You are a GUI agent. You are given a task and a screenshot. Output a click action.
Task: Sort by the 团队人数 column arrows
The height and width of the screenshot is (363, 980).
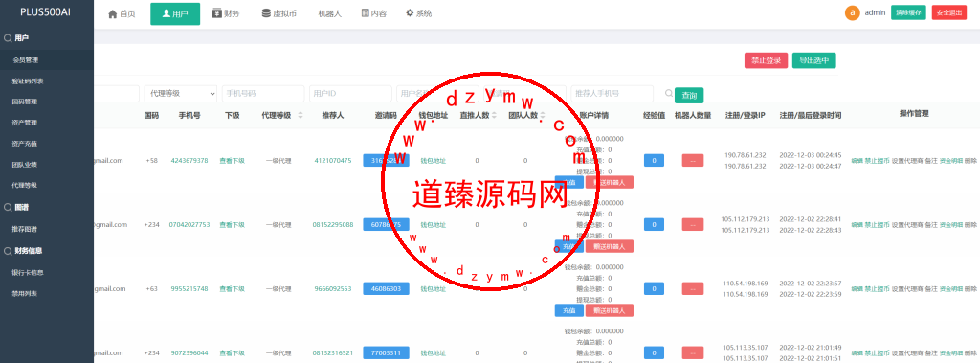[543, 115]
